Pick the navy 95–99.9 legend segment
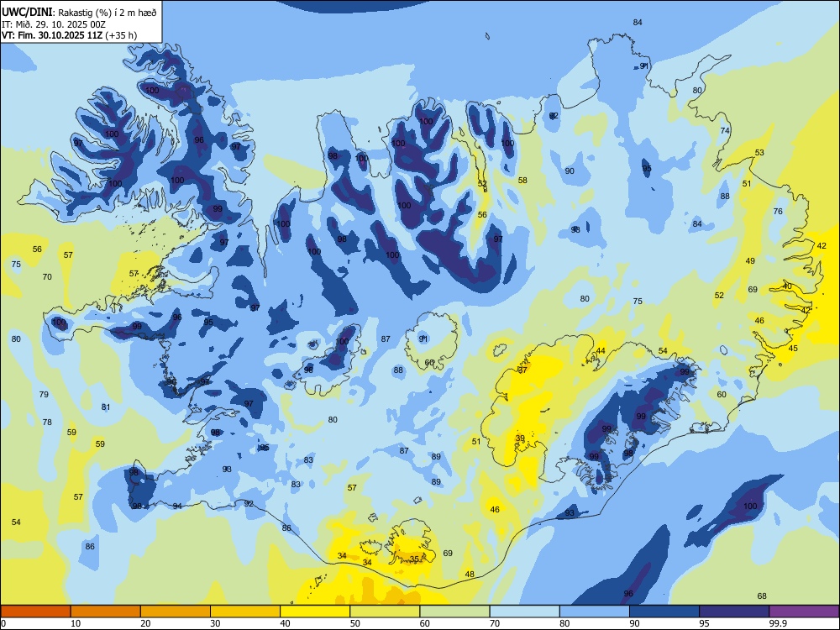This screenshot has height=630, width=840. (x=734, y=612)
